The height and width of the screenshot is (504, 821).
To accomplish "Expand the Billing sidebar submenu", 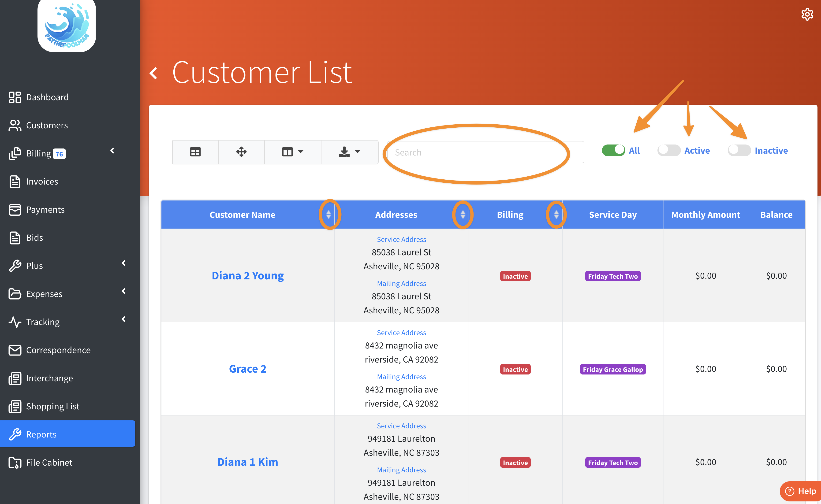I will (112, 151).
